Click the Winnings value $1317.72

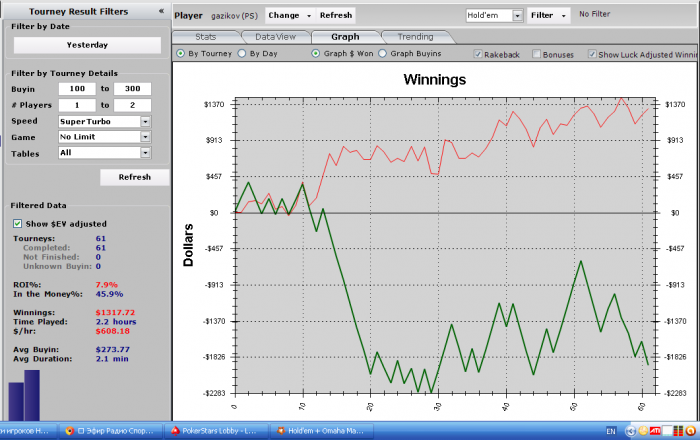pos(115,312)
